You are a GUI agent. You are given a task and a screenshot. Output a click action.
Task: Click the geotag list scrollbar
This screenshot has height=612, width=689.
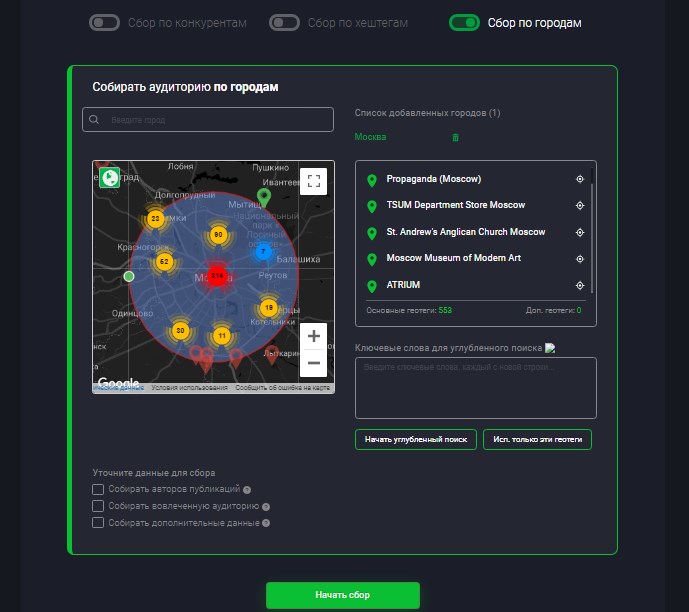[592, 237]
